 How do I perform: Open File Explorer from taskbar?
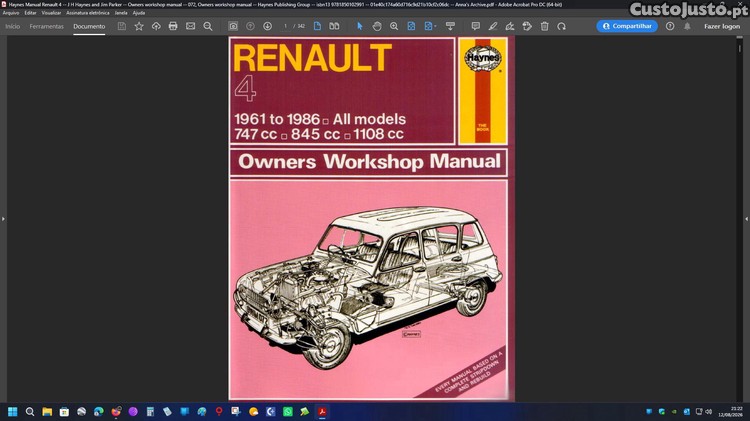[47, 411]
